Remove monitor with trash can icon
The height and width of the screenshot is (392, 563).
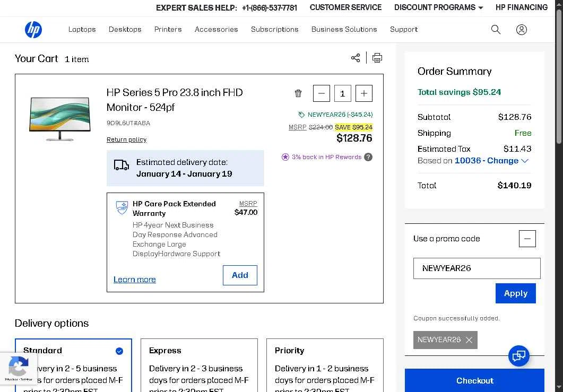(298, 93)
